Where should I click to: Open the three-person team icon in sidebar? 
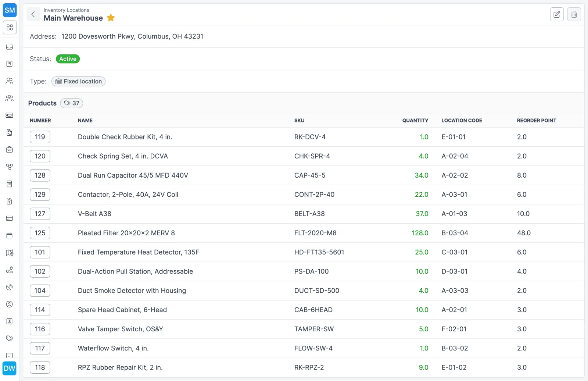(10, 98)
